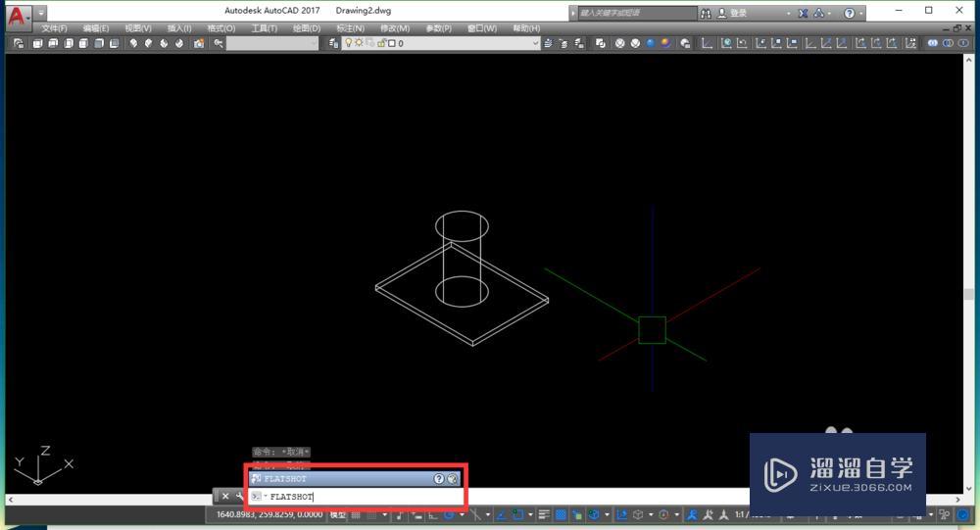Open the Layer Properties Manager icon
This screenshot has height=530, width=980.
[x=334, y=43]
